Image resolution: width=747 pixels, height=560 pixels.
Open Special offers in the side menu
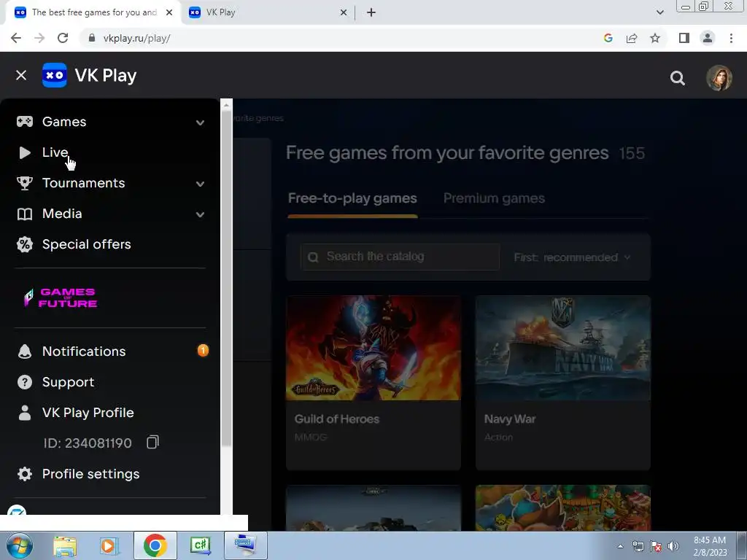86,244
